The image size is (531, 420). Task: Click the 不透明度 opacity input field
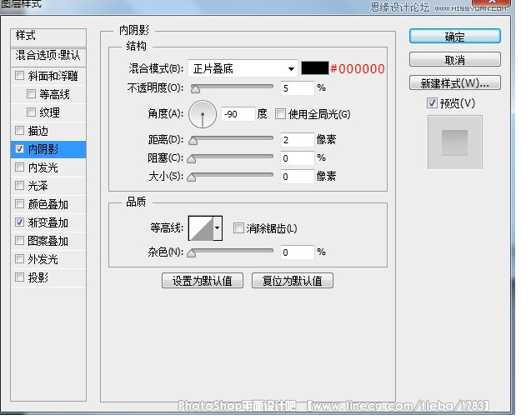(297, 87)
